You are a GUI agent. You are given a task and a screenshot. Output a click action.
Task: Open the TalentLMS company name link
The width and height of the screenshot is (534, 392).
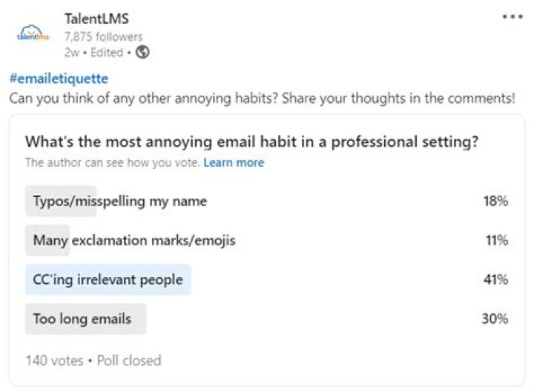pyautogui.click(x=96, y=19)
